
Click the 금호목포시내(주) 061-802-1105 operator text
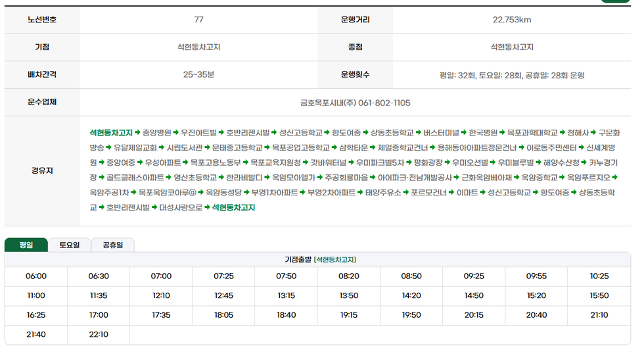356,103
